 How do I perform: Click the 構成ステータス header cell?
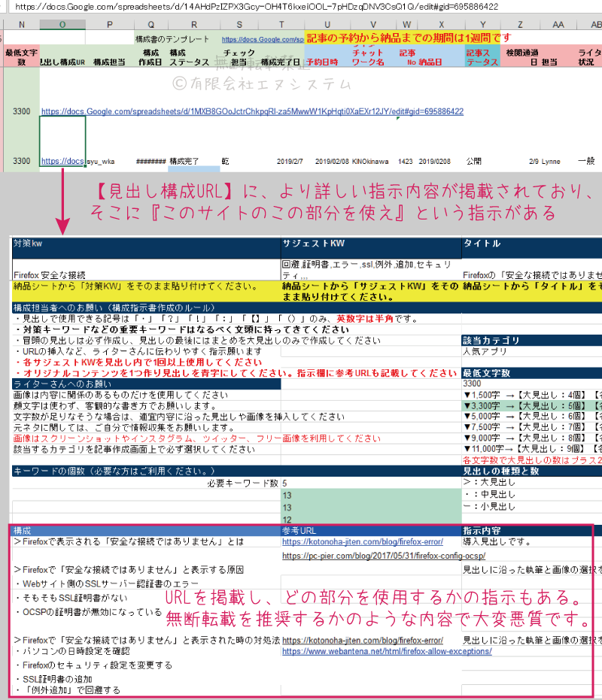[x=189, y=57]
